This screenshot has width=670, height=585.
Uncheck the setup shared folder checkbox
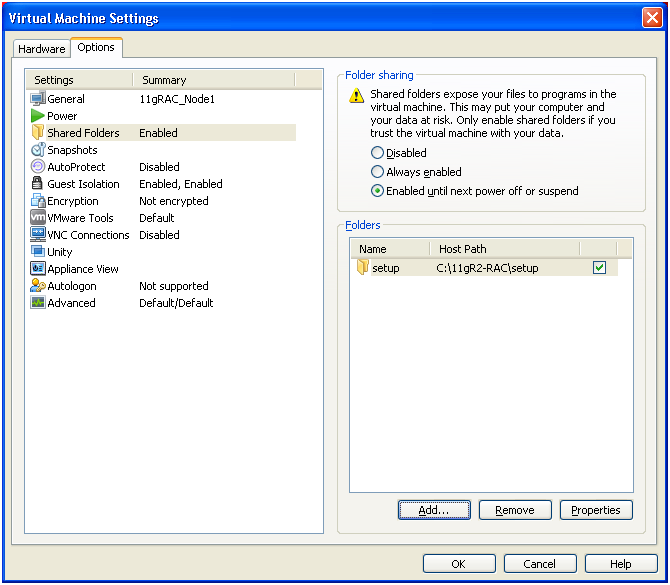point(599,268)
